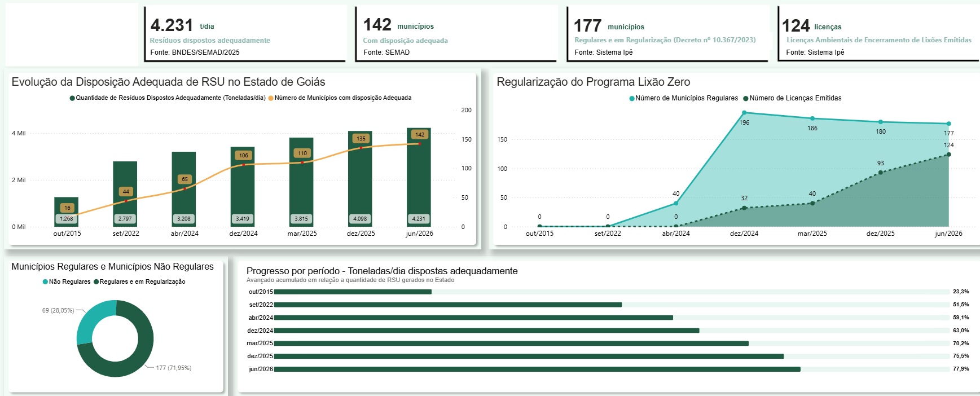Click the 'Regularização do Programa Lixão Zero' chart title
The height and width of the screenshot is (396, 980).
click(x=593, y=82)
